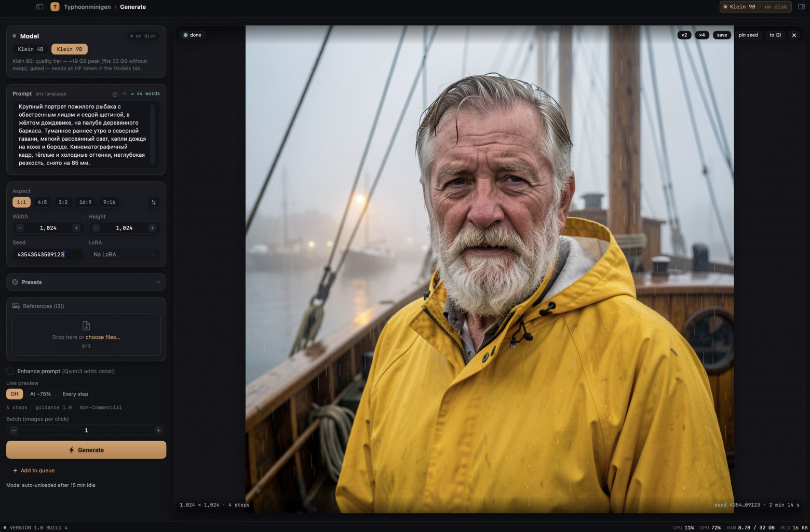Swap width and height with arrows icon

coord(153,202)
